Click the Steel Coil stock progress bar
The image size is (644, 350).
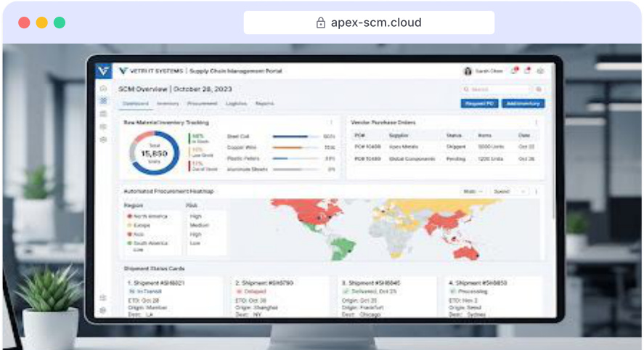coord(295,137)
